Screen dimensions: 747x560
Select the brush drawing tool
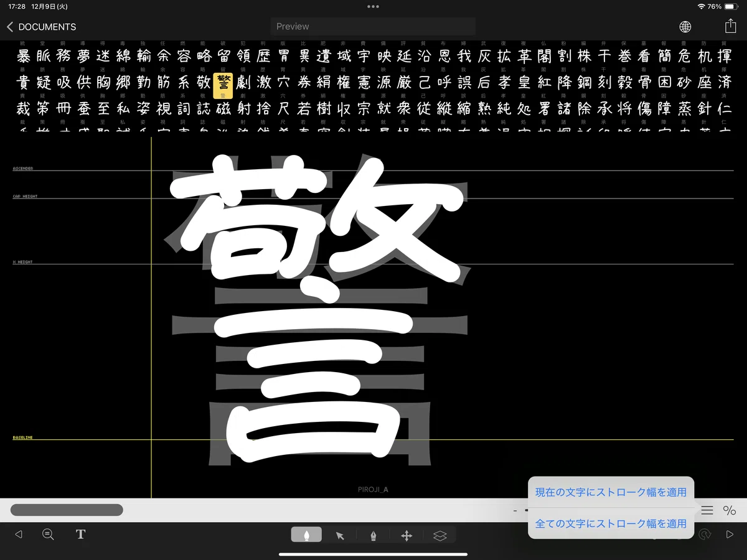tap(306, 535)
